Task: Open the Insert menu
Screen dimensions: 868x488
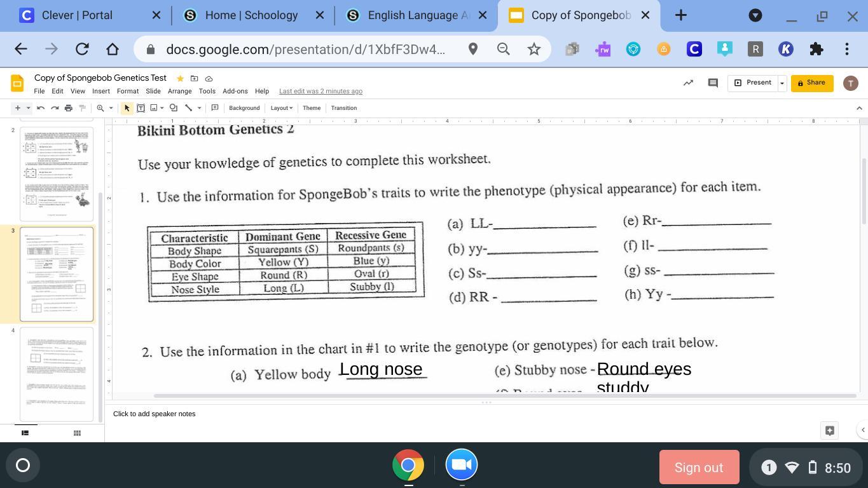Action: (x=100, y=91)
